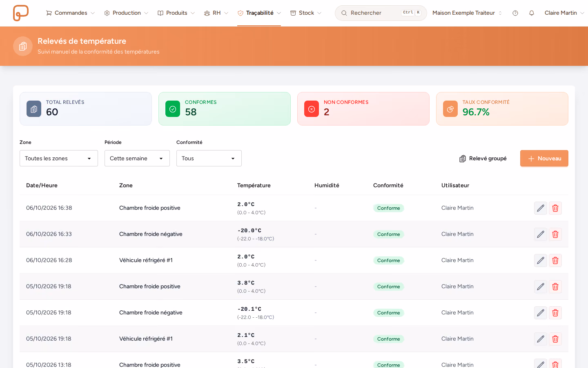Open the Production menu

tap(126, 13)
